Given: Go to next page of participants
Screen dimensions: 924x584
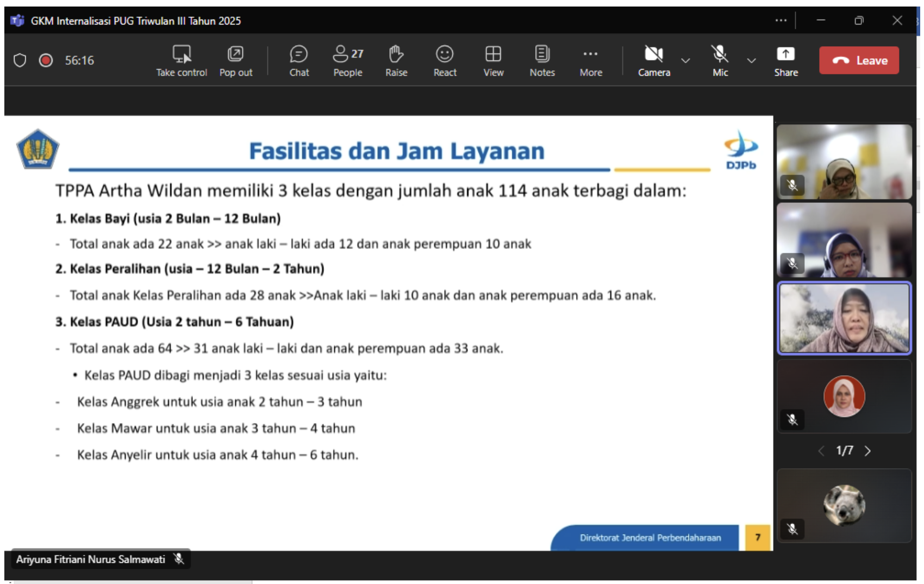Looking at the screenshot, I should pyautogui.click(x=867, y=451).
